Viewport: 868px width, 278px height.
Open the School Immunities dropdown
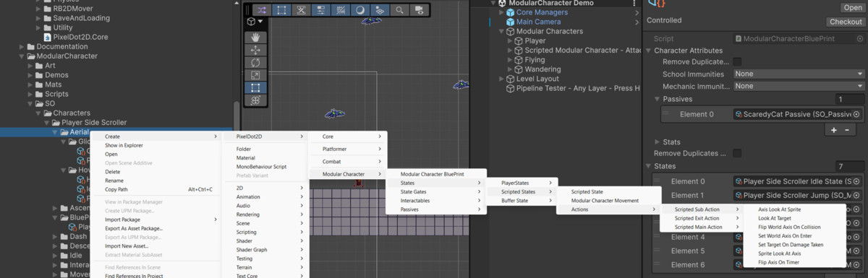coord(799,74)
